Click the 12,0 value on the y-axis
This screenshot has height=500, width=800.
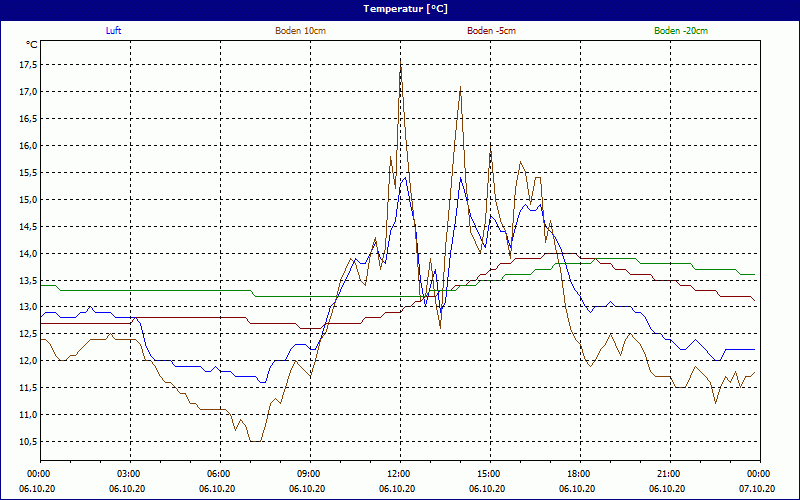[28, 361]
